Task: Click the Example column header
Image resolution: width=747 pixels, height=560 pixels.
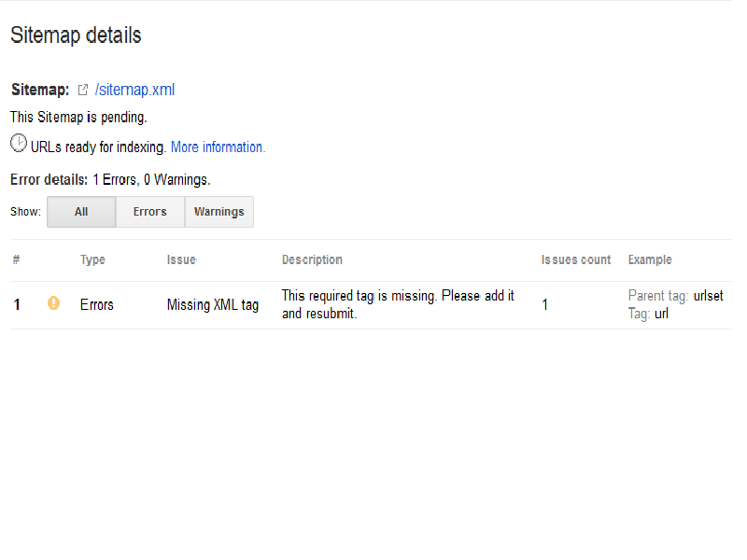Action: [650, 260]
